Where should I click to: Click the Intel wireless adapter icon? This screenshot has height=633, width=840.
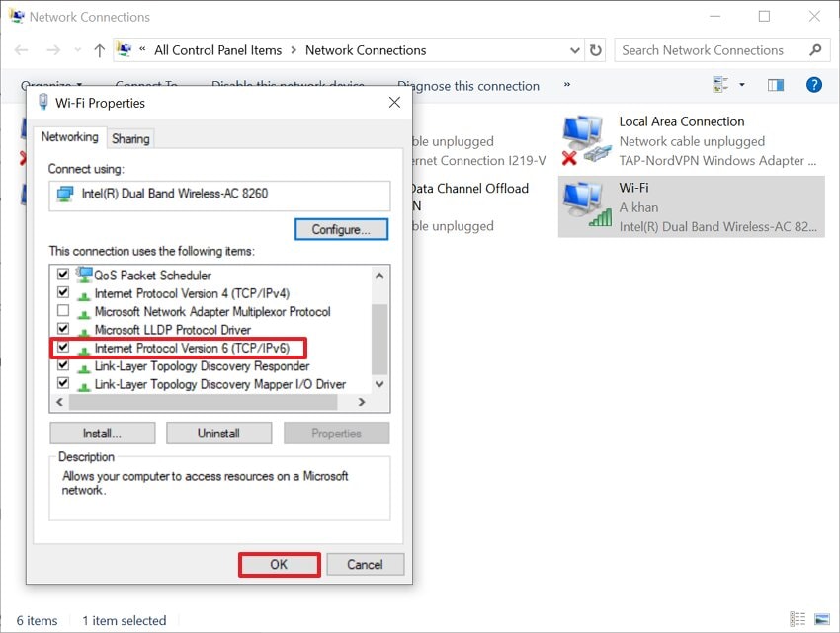[x=65, y=194]
